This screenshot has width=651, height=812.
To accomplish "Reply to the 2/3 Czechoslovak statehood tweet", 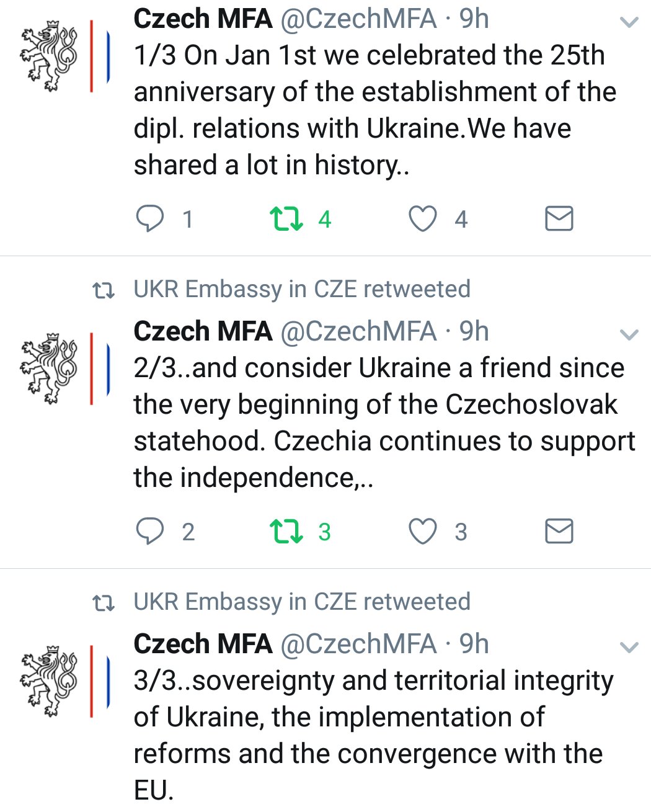I will 150,532.
